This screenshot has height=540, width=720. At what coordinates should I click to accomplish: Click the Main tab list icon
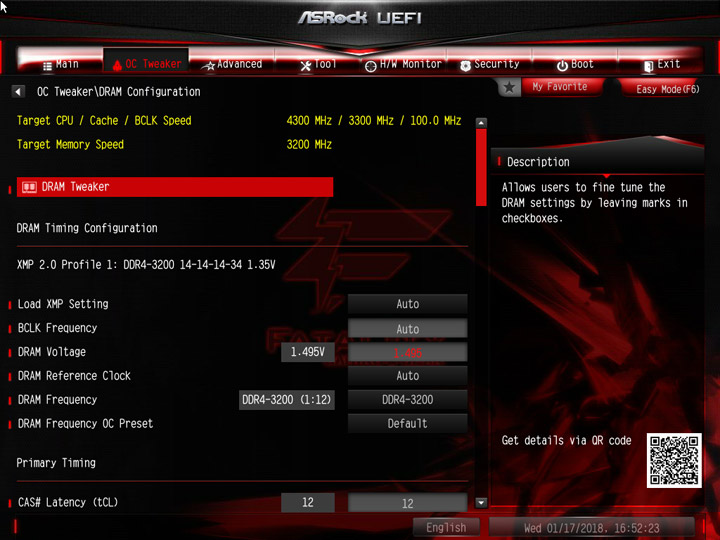[x=47, y=66]
